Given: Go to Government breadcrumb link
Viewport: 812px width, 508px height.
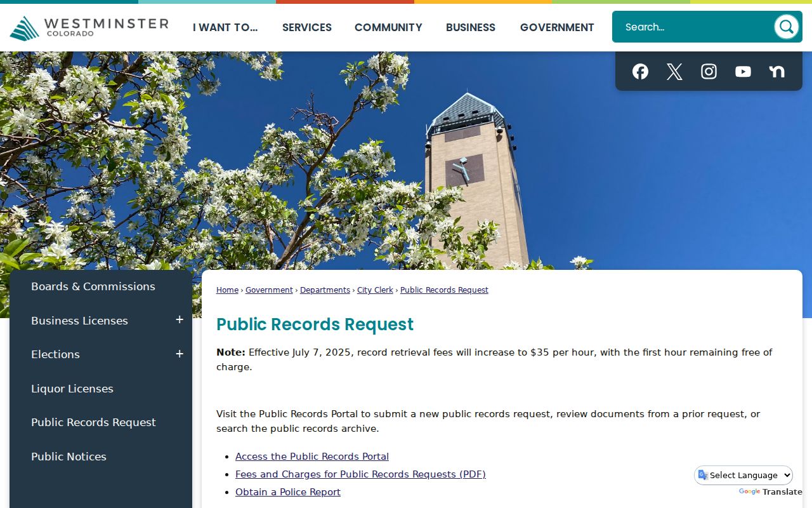Looking at the screenshot, I should 269,290.
